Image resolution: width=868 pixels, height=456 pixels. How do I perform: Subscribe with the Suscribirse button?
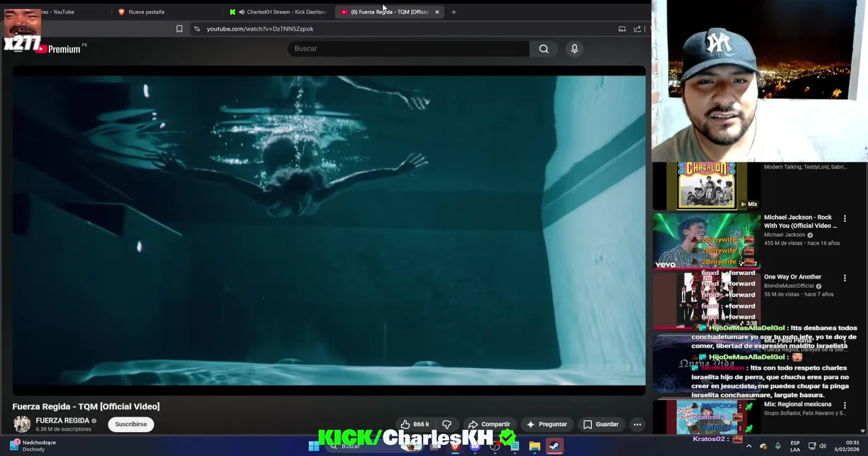coord(131,424)
